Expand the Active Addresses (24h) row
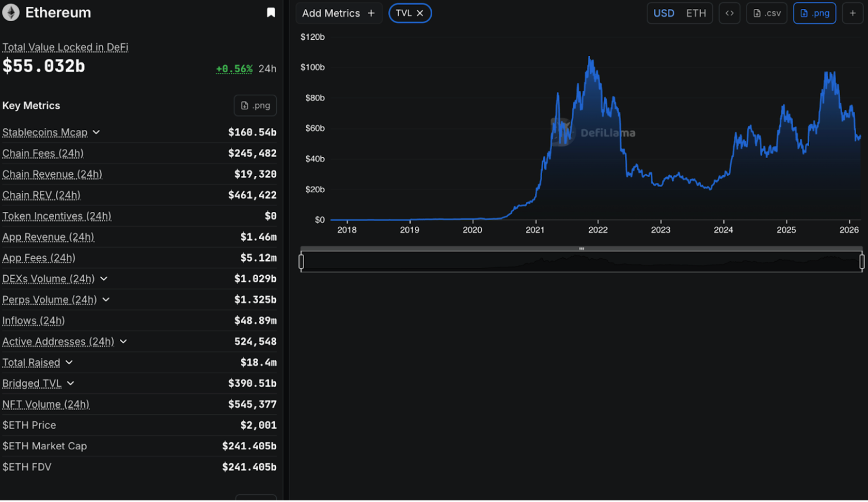The image size is (868, 502). 123,341
